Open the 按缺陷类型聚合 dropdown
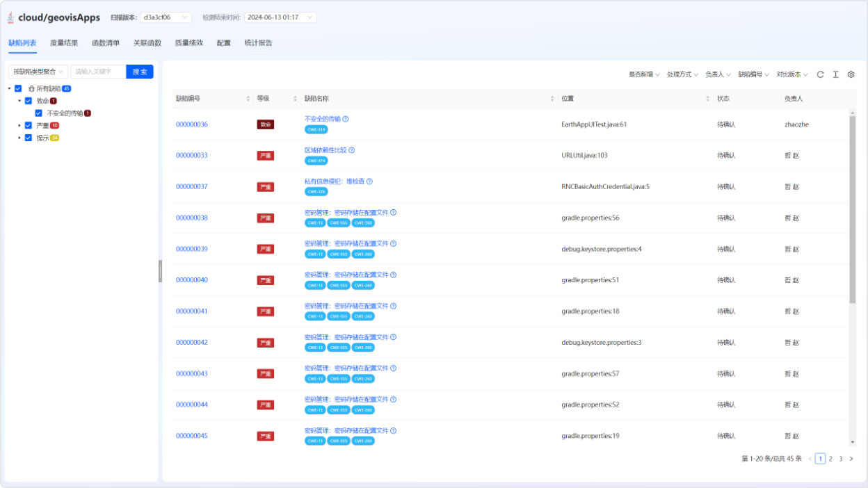Screen dimensions: 868x488 tap(38, 72)
